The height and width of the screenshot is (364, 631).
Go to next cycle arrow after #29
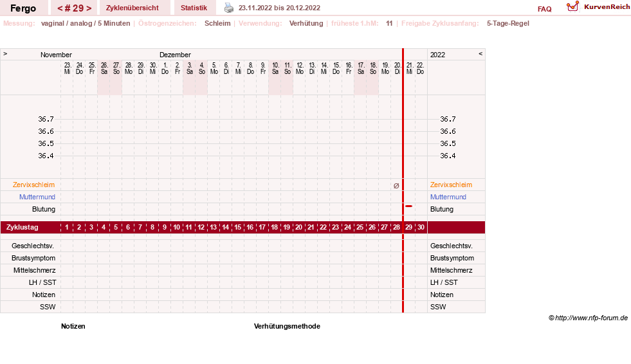click(89, 8)
